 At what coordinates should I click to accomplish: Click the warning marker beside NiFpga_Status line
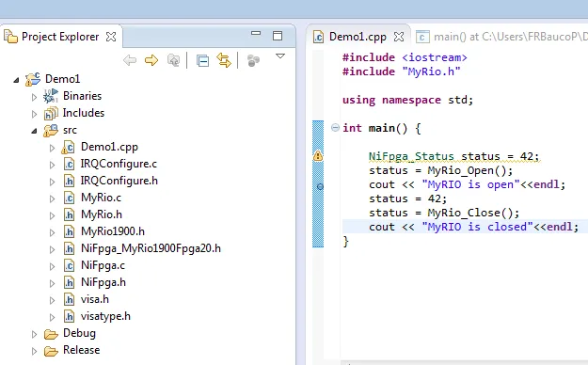[318, 155]
